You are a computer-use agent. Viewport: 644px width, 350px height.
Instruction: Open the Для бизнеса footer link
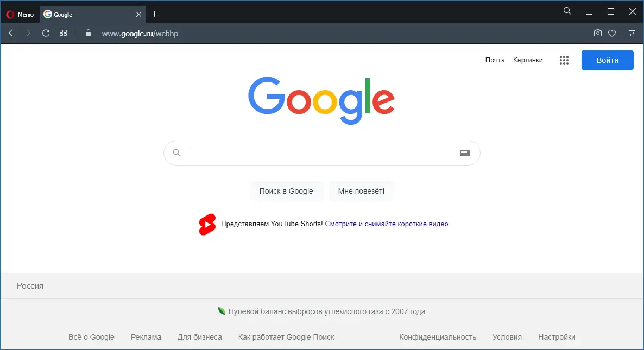pyautogui.click(x=200, y=338)
